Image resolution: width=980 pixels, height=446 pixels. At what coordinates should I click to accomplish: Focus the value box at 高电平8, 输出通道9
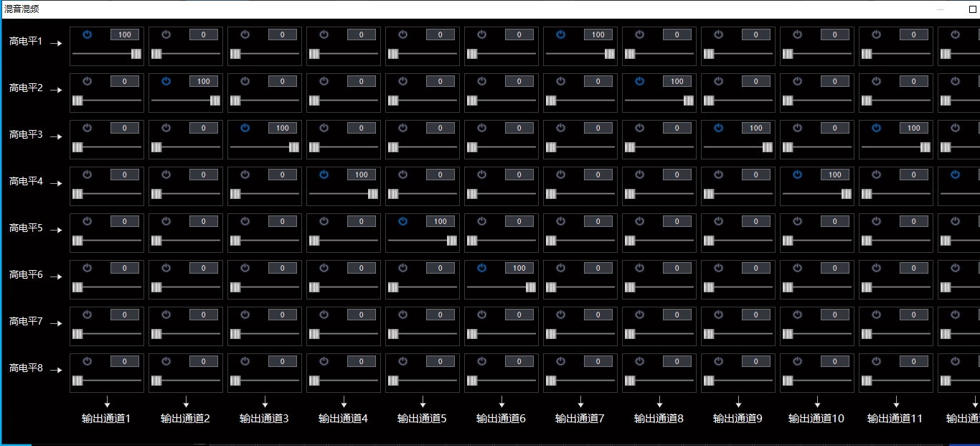pyautogui.click(x=756, y=361)
